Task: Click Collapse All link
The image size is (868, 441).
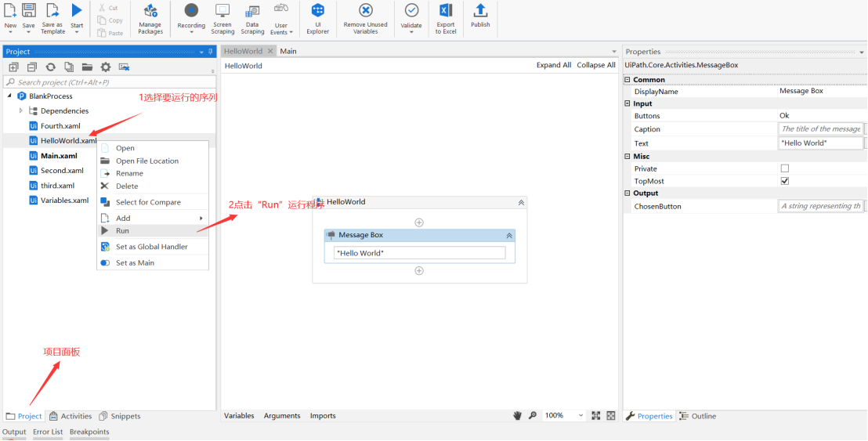Action: (596, 65)
